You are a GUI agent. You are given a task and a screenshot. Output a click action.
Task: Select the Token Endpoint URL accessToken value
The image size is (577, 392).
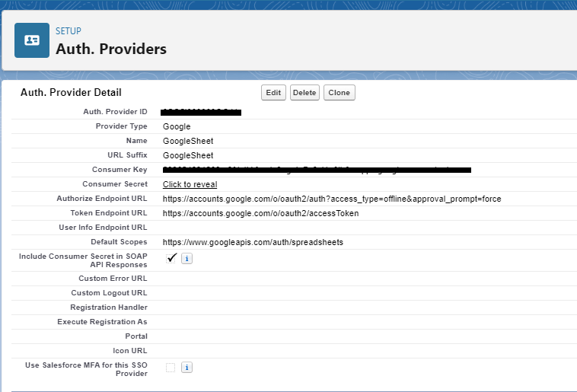click(260, 213)
